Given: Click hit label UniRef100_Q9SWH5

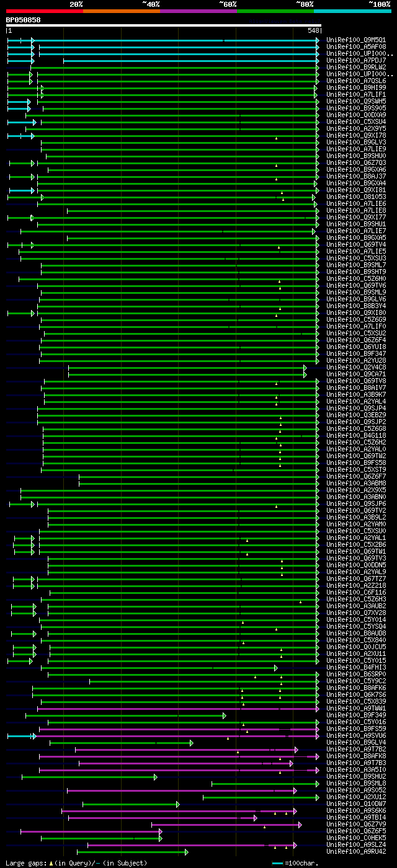Looking at the screenshot, I should tap(357, 101).
